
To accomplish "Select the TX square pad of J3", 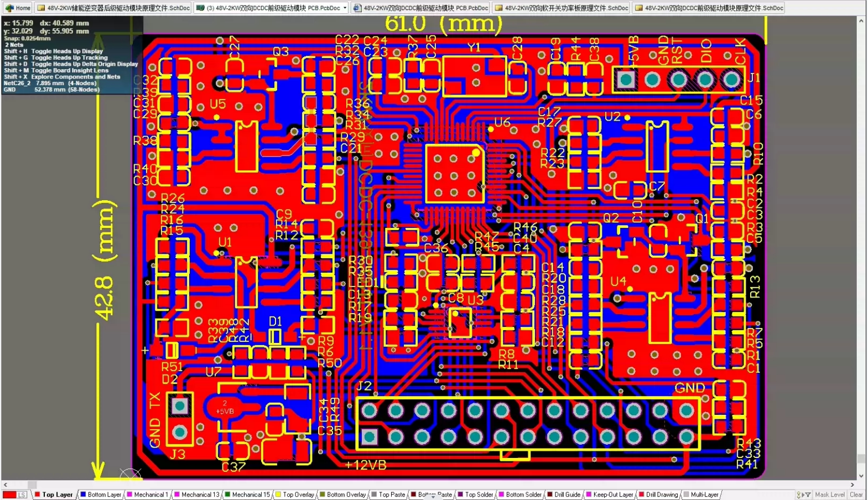I will point(179,407).
